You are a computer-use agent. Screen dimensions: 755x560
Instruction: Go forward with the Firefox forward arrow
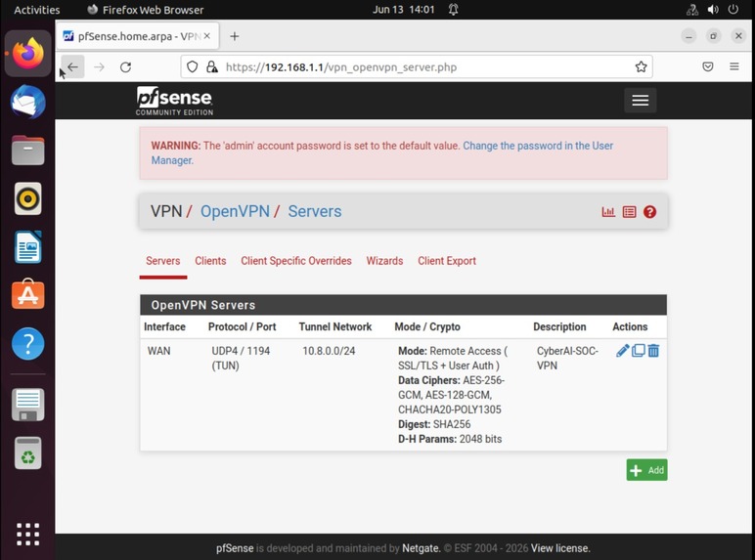(99, 66)
